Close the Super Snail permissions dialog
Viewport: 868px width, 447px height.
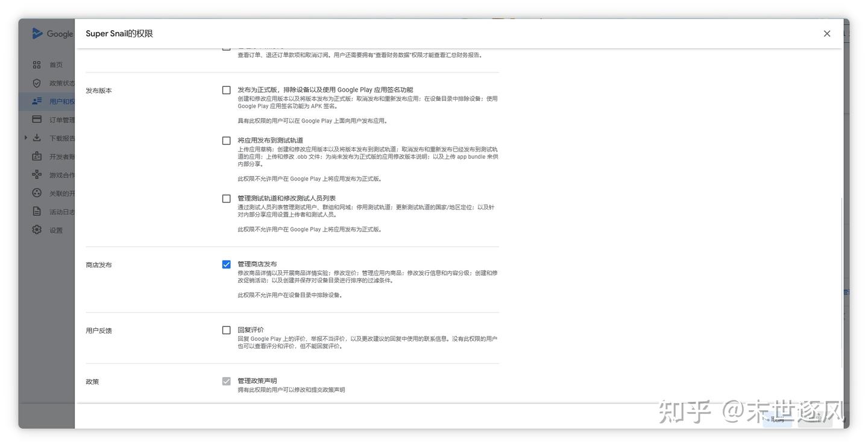(x=827, y=34)
